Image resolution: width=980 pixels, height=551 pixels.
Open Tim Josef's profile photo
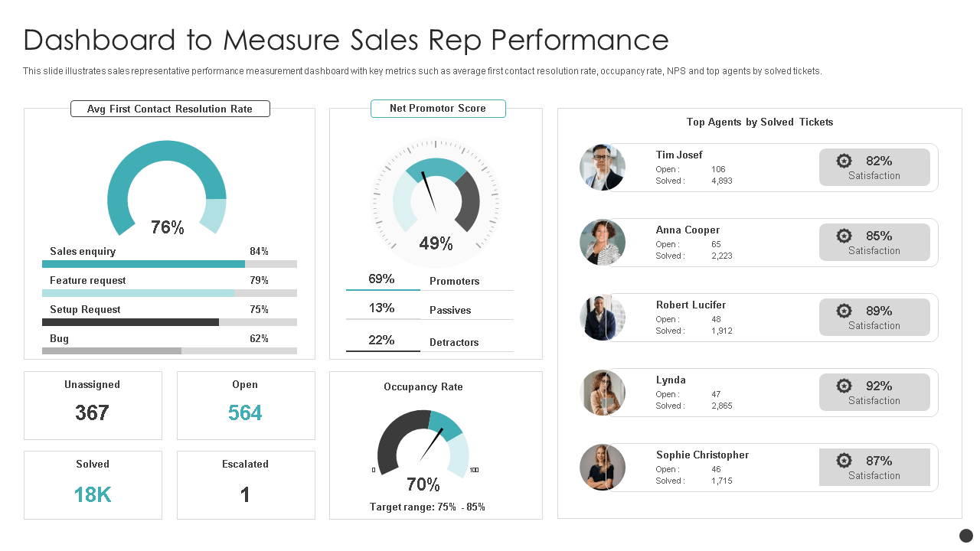coord(603,168)
